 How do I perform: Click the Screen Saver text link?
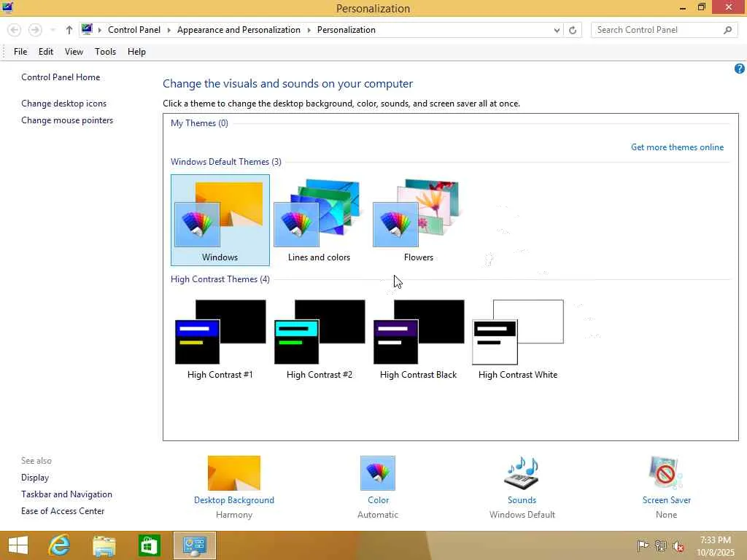coord(666,500)
